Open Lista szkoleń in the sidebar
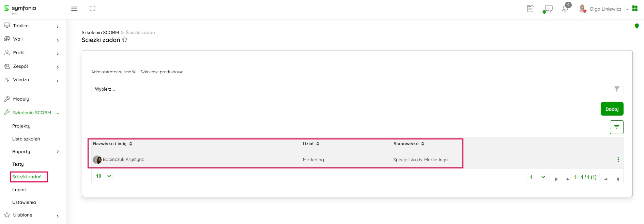This screenshot has width=644, height=224. 26,139
